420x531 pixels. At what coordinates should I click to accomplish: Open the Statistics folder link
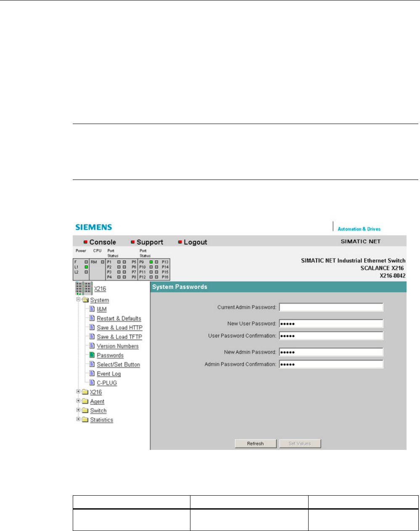tap(102, 420)
